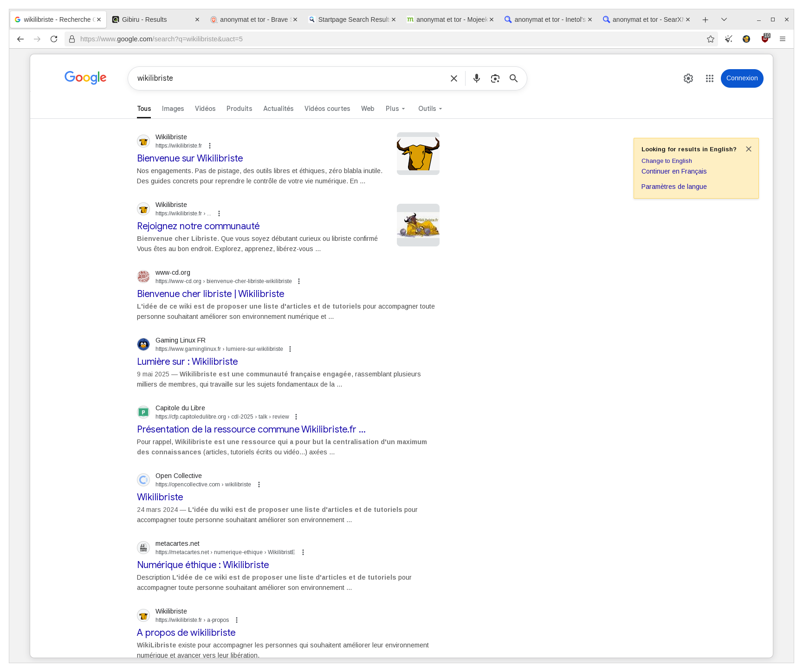Open Google Lens image search icon
The height and width of the screenshot is (672, 803).
495,78
